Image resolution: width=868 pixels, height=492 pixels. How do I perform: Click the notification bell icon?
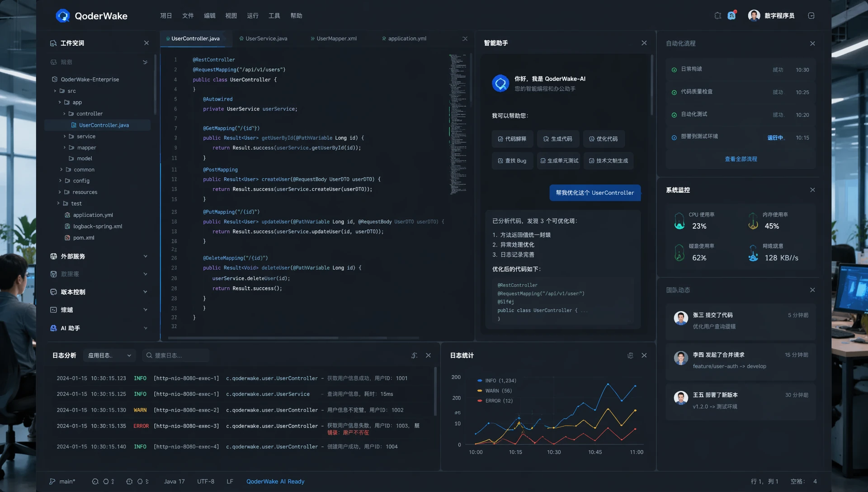click(x=717, y=16)
